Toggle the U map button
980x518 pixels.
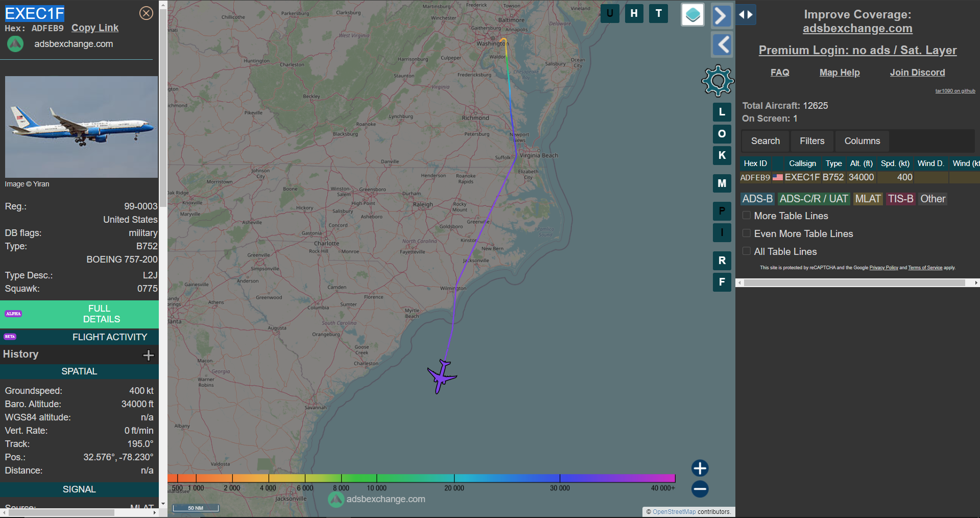(610, 13)
